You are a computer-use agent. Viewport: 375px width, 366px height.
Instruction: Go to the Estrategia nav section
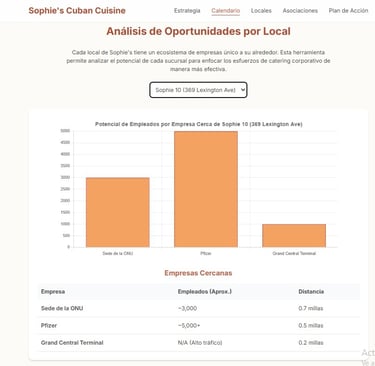pos(187,11)
